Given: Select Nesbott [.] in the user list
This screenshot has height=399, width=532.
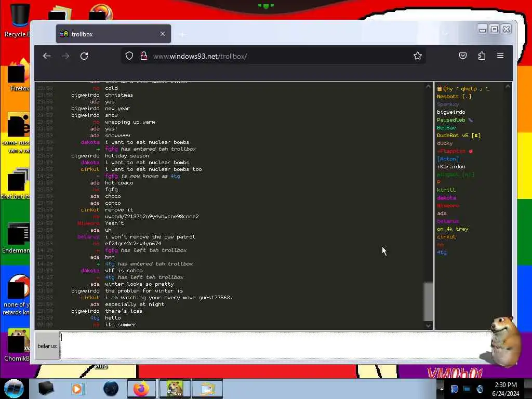Looking at the screenshot, I should pos(454,96).
